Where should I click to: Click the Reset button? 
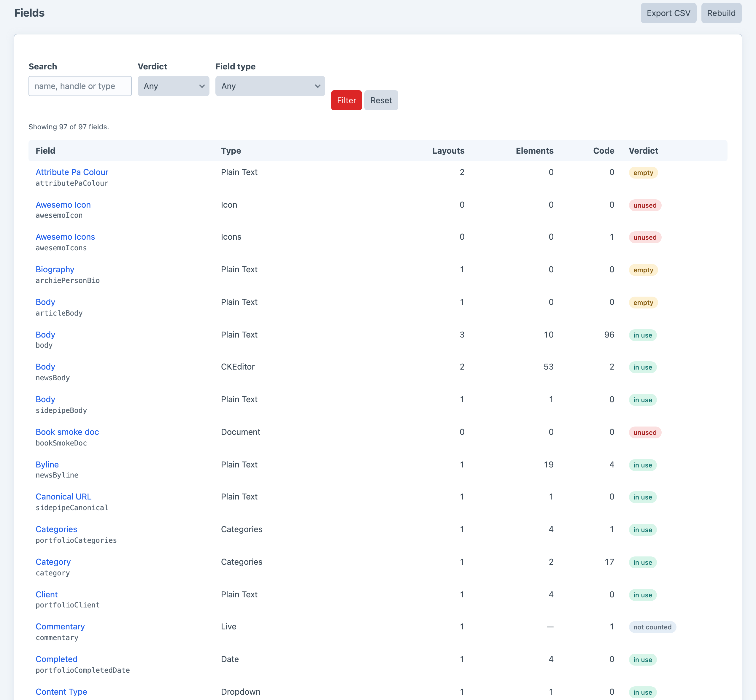point(381,100)
